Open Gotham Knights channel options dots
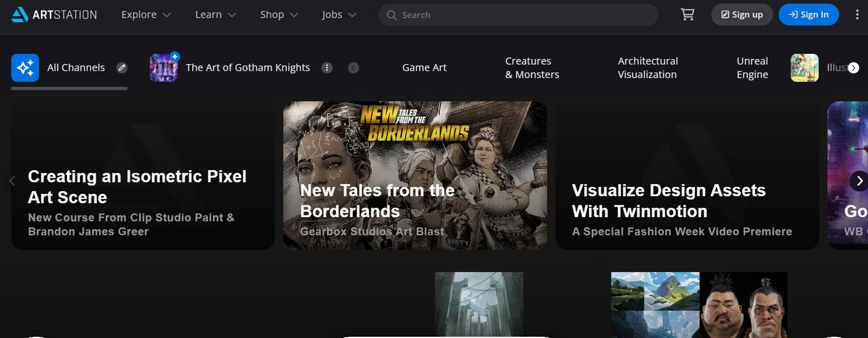 point(327,68)
